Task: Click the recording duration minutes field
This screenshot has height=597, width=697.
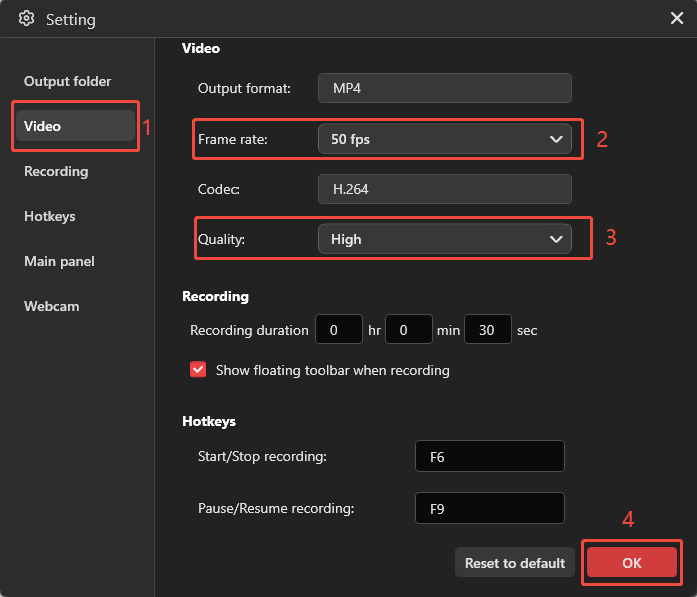Action: pos(409,329)
